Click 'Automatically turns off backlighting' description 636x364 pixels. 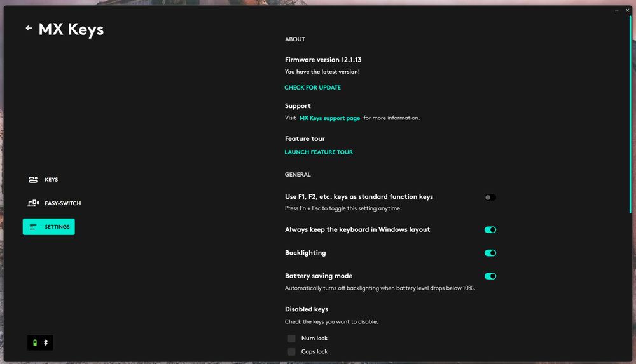(380, 288)
